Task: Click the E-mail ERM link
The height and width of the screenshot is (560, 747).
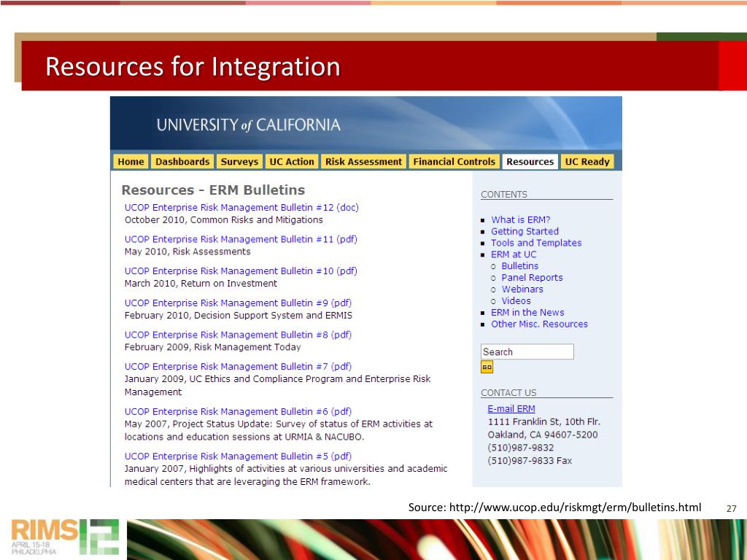Action: pyautogui.click(x=511, y=408)
